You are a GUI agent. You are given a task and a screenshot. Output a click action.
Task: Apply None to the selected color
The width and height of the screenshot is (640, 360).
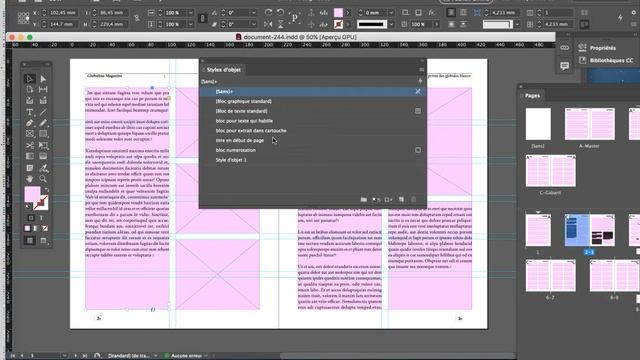(45, 229)
